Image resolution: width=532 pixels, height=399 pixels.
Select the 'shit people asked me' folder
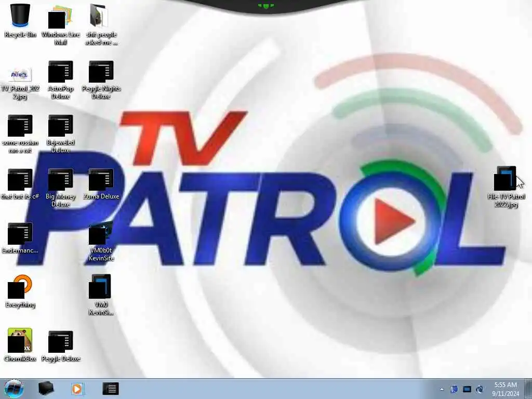(x=101, y=24)
